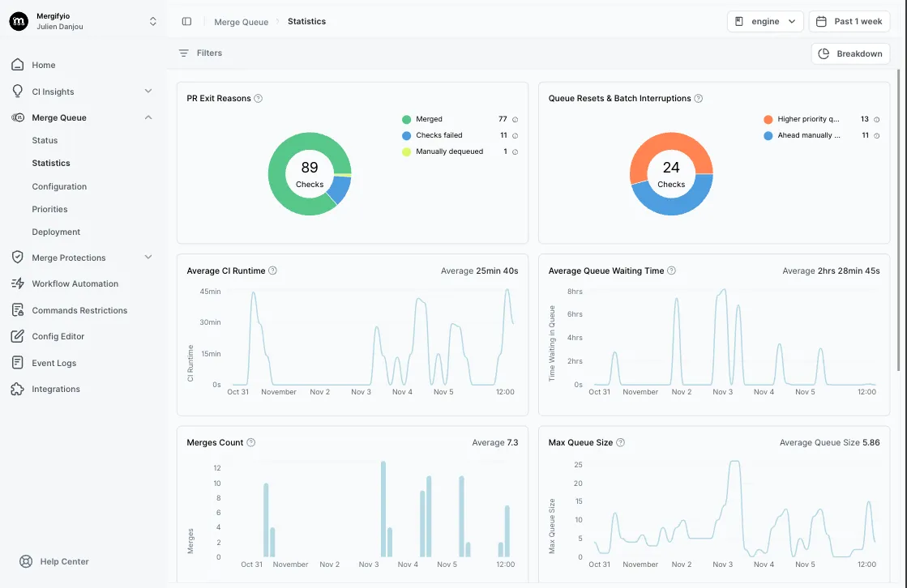This screenshot has height=588, width=907.
Task: Click the Integrations puzzle icon
Action: 18,390
